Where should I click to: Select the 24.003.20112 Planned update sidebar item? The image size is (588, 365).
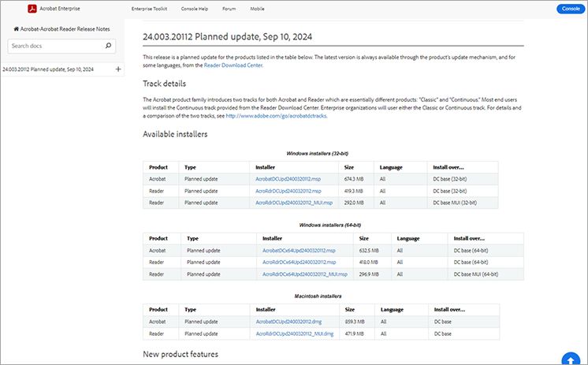48,69
